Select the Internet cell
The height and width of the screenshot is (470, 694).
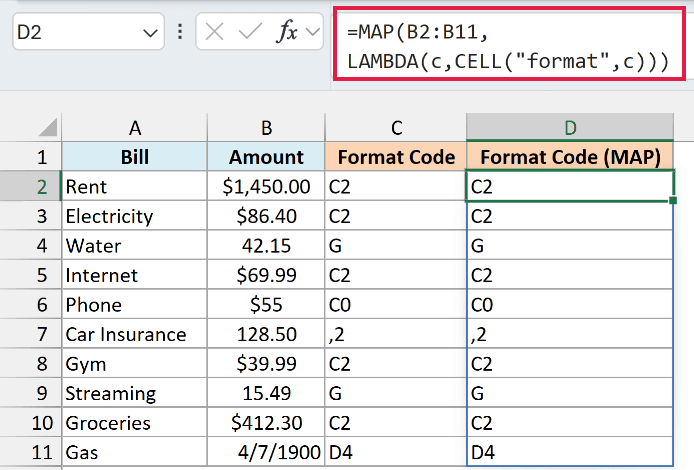point(135,275)
